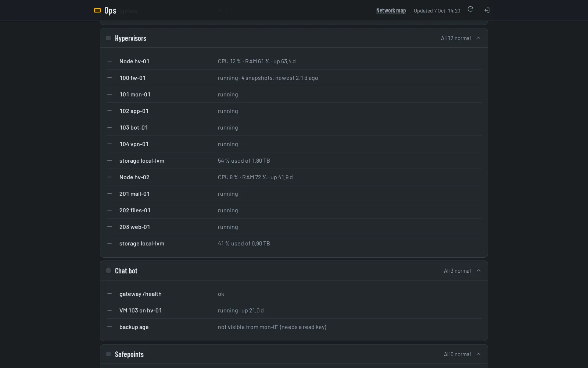Image resolution: width=588 pixels, height=368 pixels.
Task: Select the gateway /health row
Action: (294, 294)
